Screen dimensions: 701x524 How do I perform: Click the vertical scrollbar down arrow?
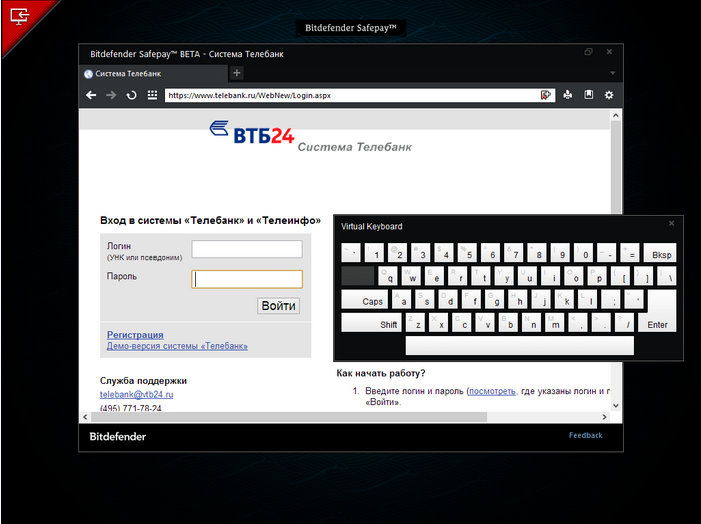616,406
